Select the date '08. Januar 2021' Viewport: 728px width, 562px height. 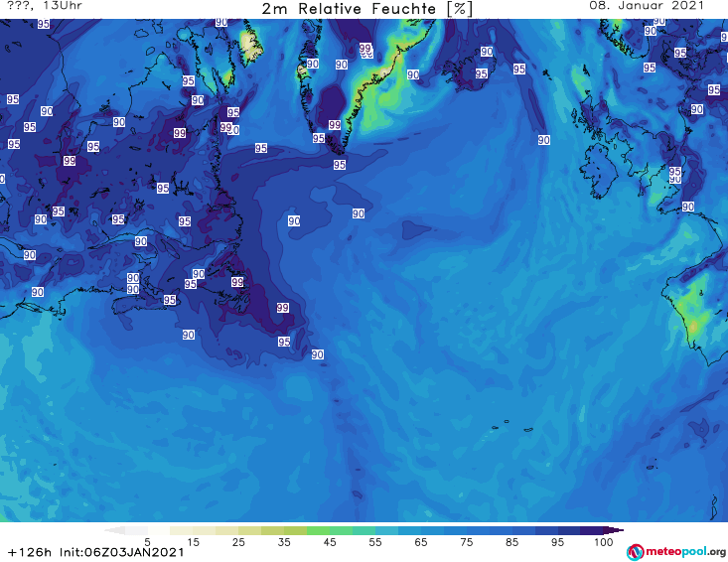(x=647, y=6)
